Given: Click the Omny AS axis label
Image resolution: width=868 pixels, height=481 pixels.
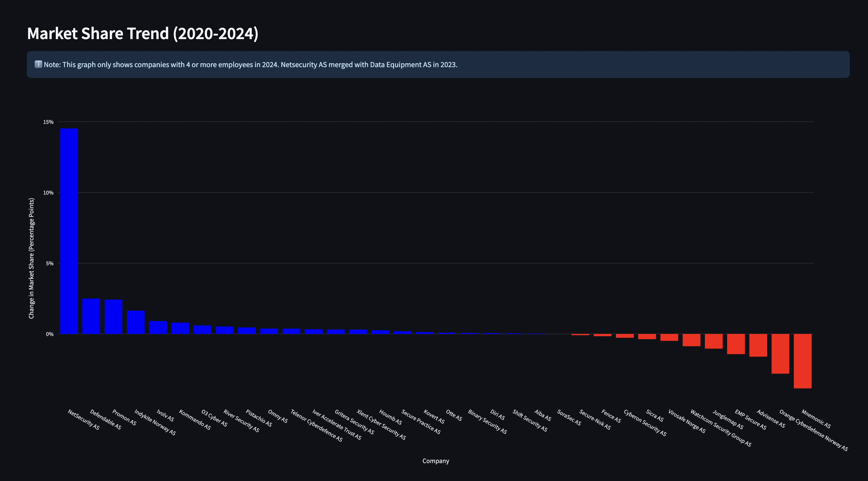Looking at the screenshot, I should [x=278, y=416].
